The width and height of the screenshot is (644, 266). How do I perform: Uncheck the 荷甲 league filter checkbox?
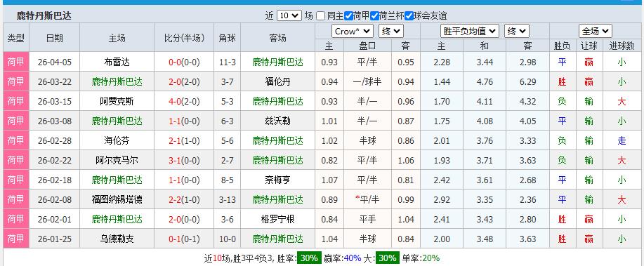(x=348, y=16)
